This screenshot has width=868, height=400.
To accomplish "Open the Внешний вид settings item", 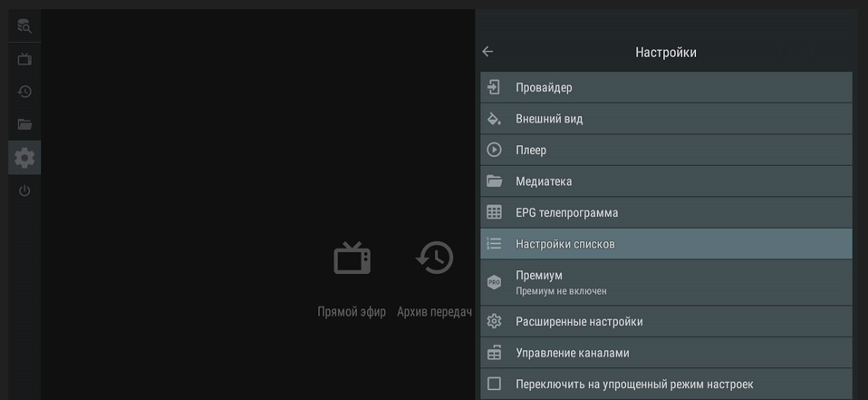I will pos(666,119).
